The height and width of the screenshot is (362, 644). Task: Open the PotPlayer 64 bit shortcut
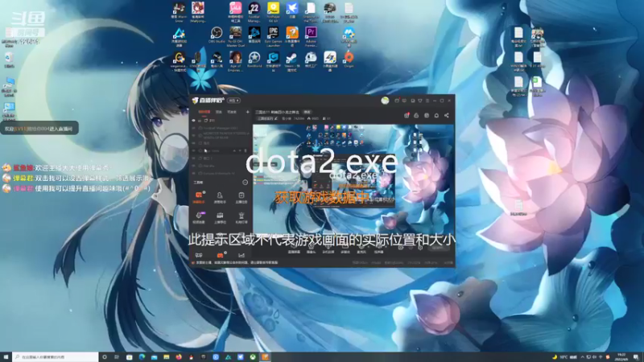click(x=273, y=11)
